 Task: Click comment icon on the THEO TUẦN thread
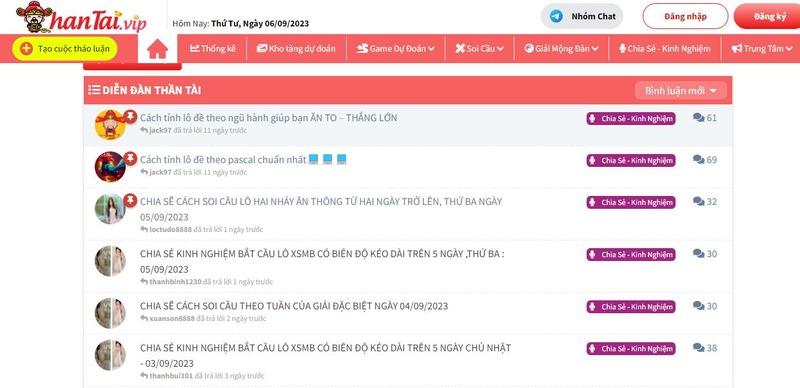tap(698, 305)
